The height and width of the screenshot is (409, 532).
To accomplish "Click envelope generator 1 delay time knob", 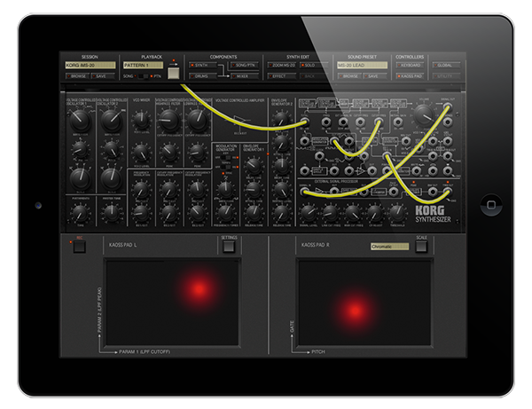I will [x=254, y=166].
